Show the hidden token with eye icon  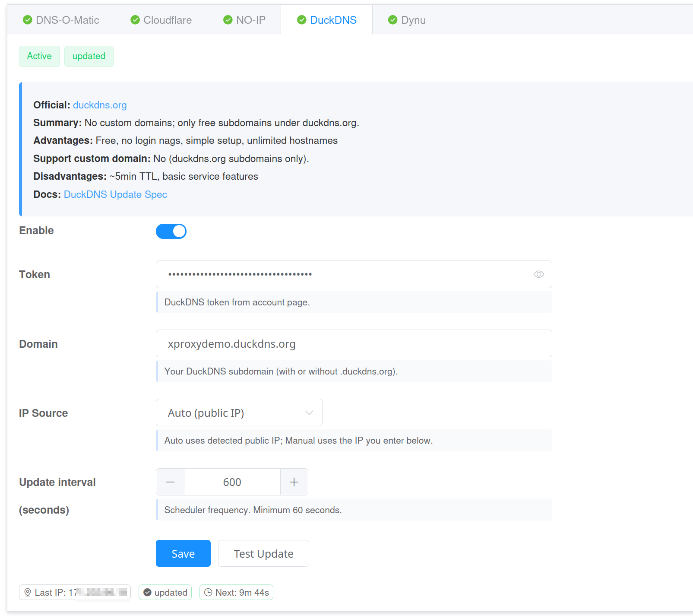[x=538, y=274]
